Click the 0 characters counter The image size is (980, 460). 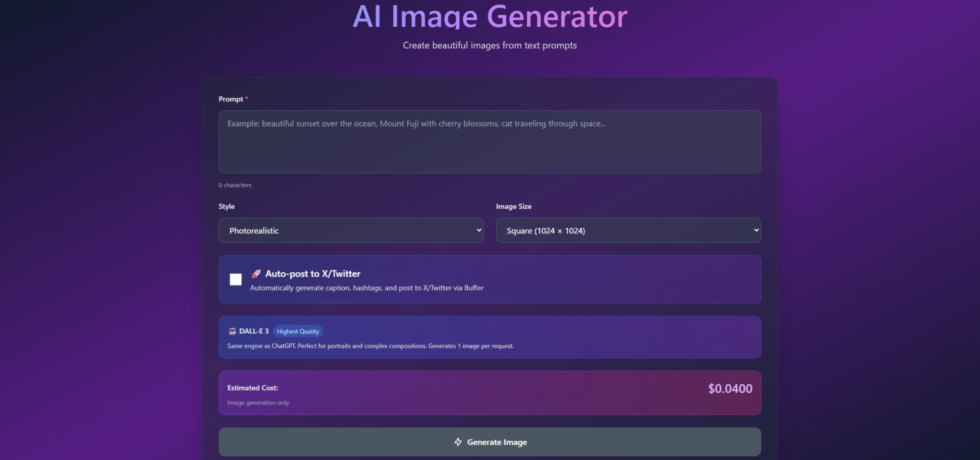[235, 185]
